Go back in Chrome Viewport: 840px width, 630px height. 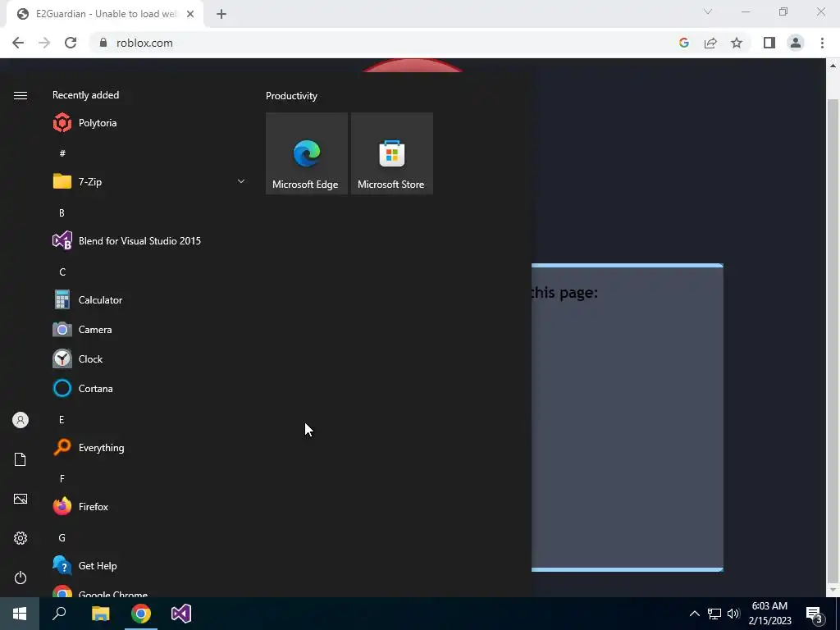click(x=18, y=43)
